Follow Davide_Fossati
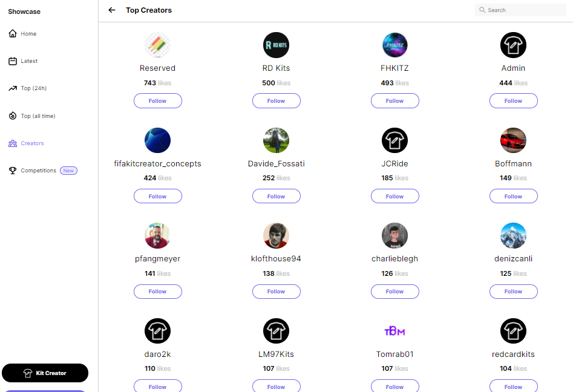This screenshot has width=576, height=392. point(276,197)
